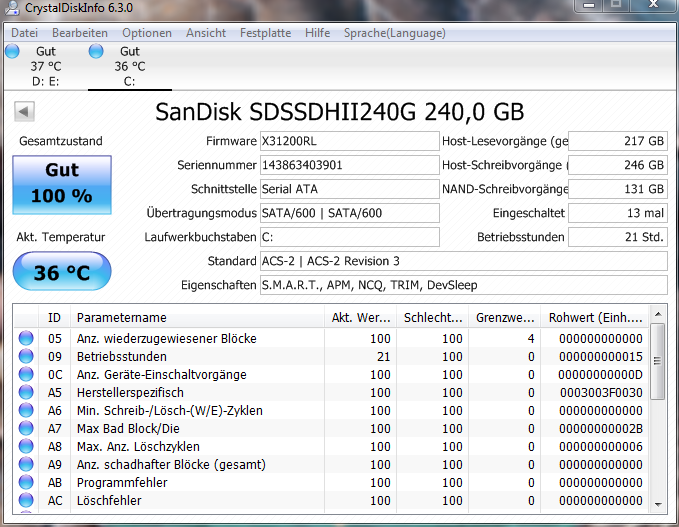Click the Übertragungsmodus field SATA/600 | SATA/600
Screen dimensions: 679x527
tap(349, 213)
